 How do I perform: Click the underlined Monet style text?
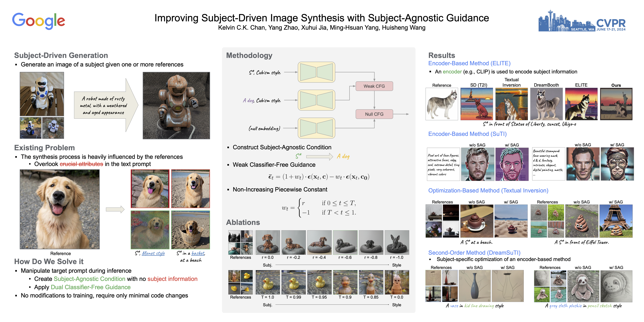tap(153, 253)
